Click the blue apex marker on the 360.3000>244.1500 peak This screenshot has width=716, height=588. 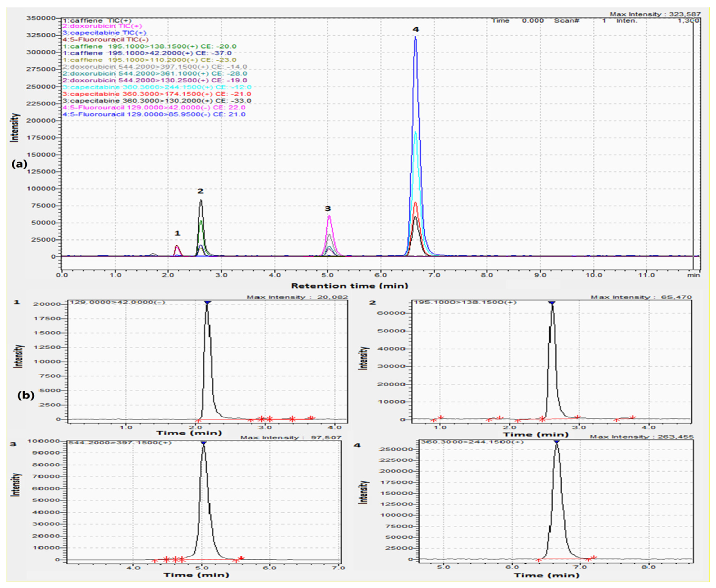557,442
